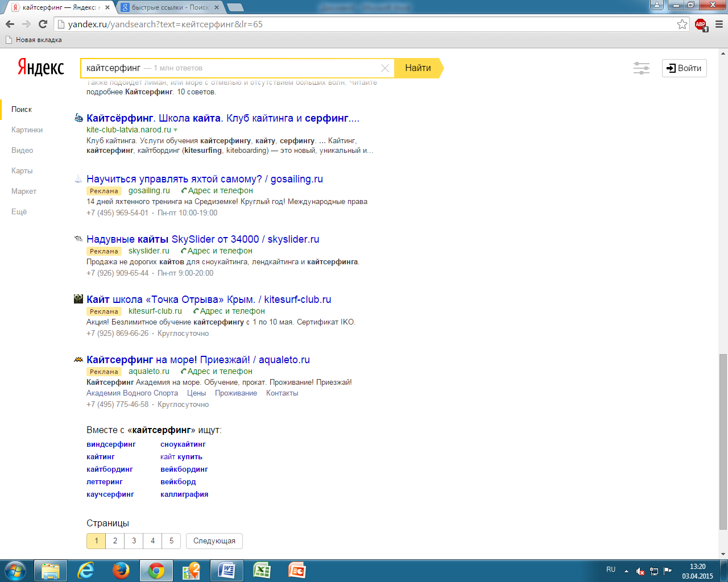The height and width of the screenshot is (582, 728).
Task: Bookmark this page with the star icon
Action: (x=682, y=24)
